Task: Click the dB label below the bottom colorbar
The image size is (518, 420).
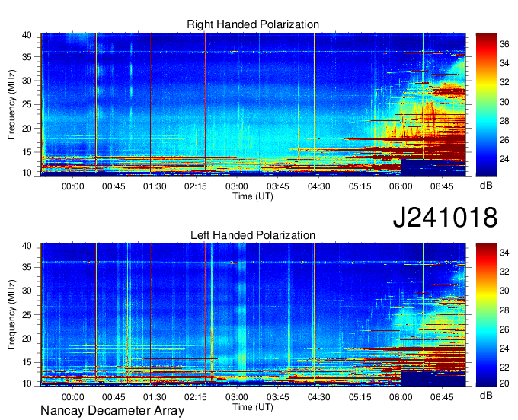Action: (486, 395)
